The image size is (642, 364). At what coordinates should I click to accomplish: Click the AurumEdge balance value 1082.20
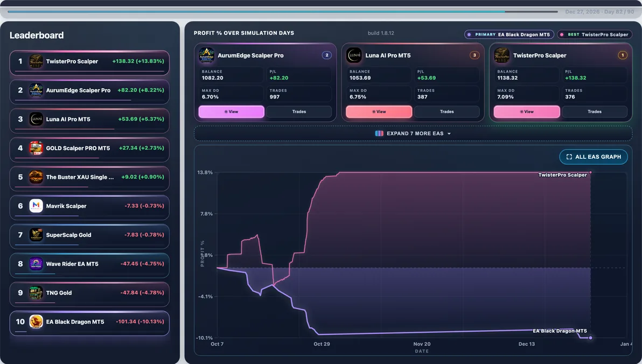213,78
